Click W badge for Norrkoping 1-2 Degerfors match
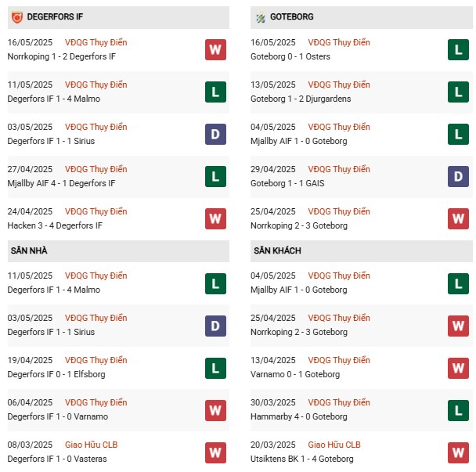Screen dimensions: 476x472 215,50
